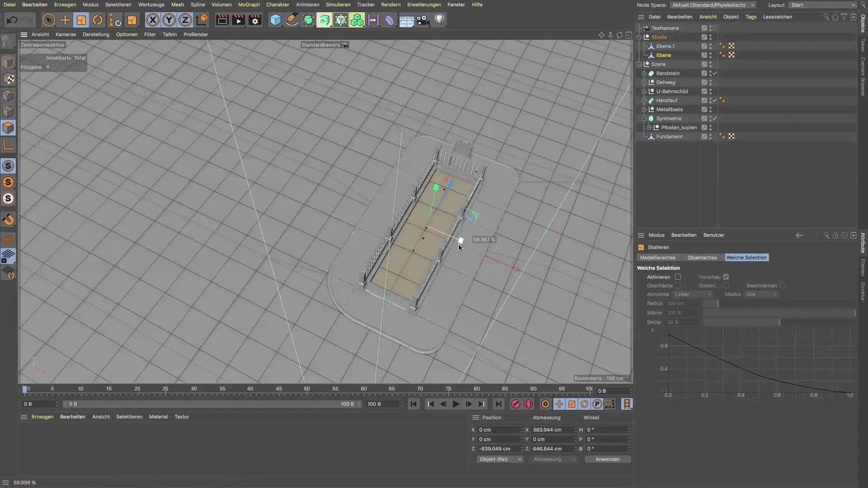The width and height of the screenshot is (868, 488).
Task: Select the Fundament object
Action: [669, 136]
